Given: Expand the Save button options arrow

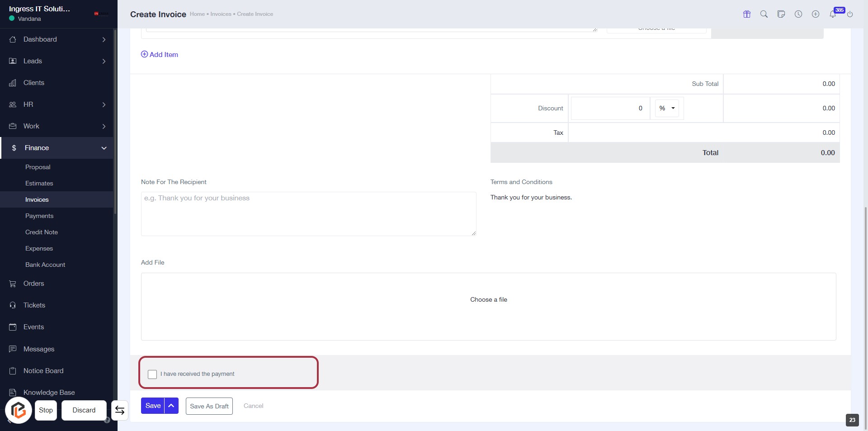Looking at the screenshot, I should pos(171,406).
